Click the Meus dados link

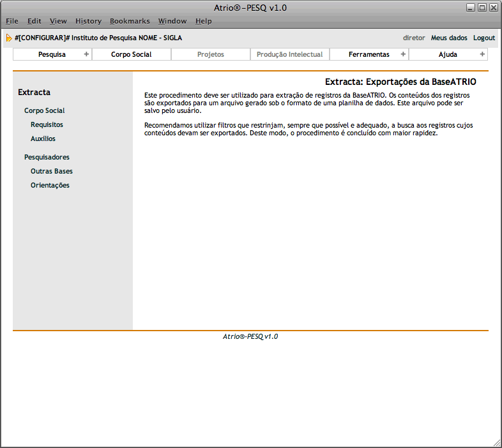(x=449, y=38)
